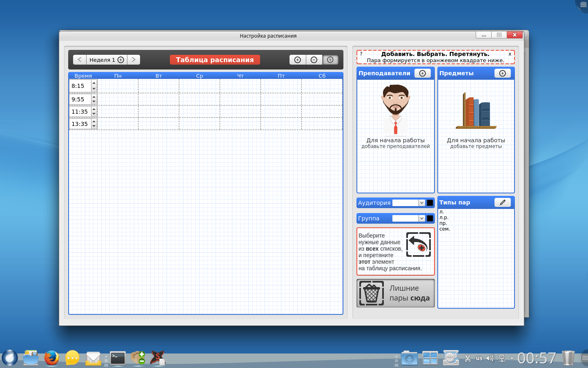Click the Время column header

(83, 76)
